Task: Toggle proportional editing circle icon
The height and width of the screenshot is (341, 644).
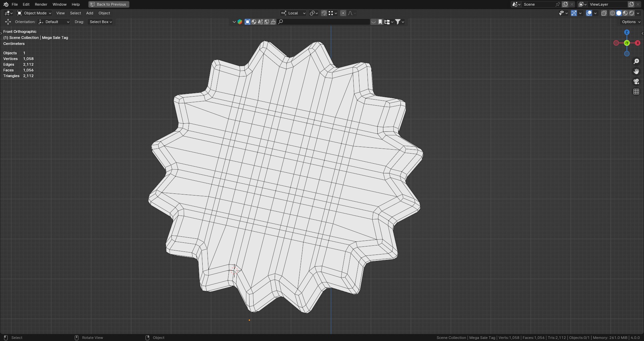Action: pyautogui.click(x=343, y=13)
